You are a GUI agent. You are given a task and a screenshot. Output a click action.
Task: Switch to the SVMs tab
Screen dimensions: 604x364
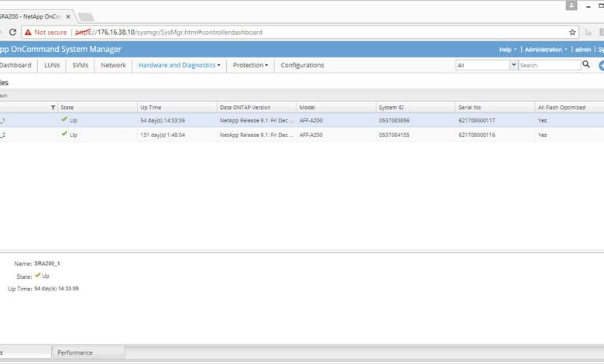coord(80,65)
